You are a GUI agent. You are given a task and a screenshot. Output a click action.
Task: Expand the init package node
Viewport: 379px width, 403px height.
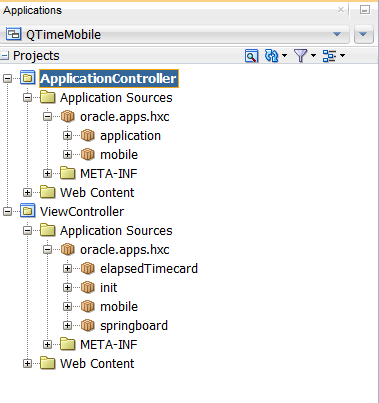[67, 287]
